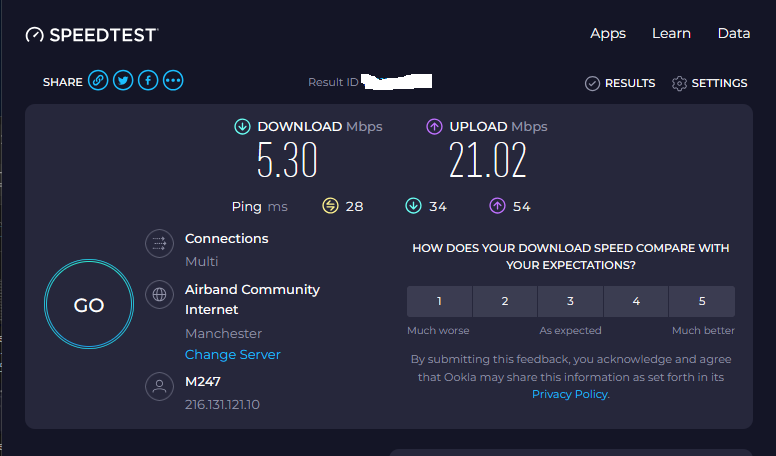This screenshot has width=776, height=456.
Task: Rate download speed 2
Action: 505,301
